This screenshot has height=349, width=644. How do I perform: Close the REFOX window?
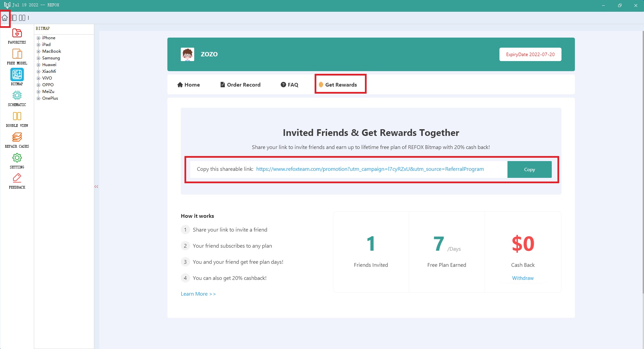636,5
